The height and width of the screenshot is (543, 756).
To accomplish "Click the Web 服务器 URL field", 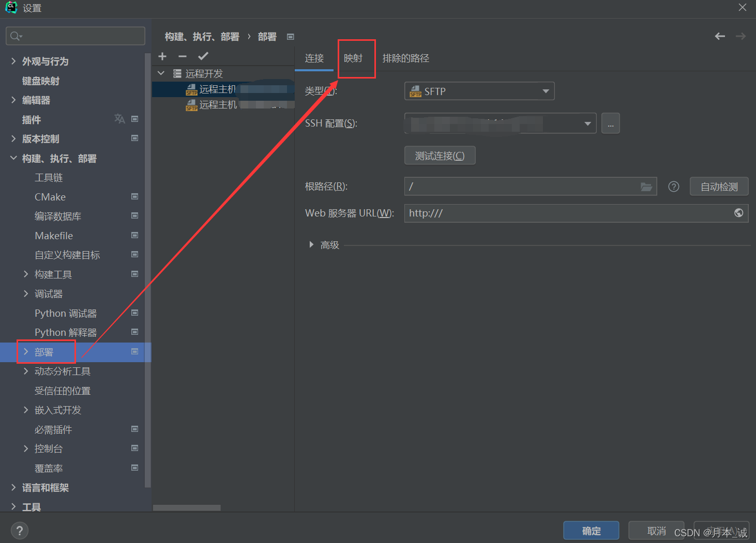I will 576,213.
